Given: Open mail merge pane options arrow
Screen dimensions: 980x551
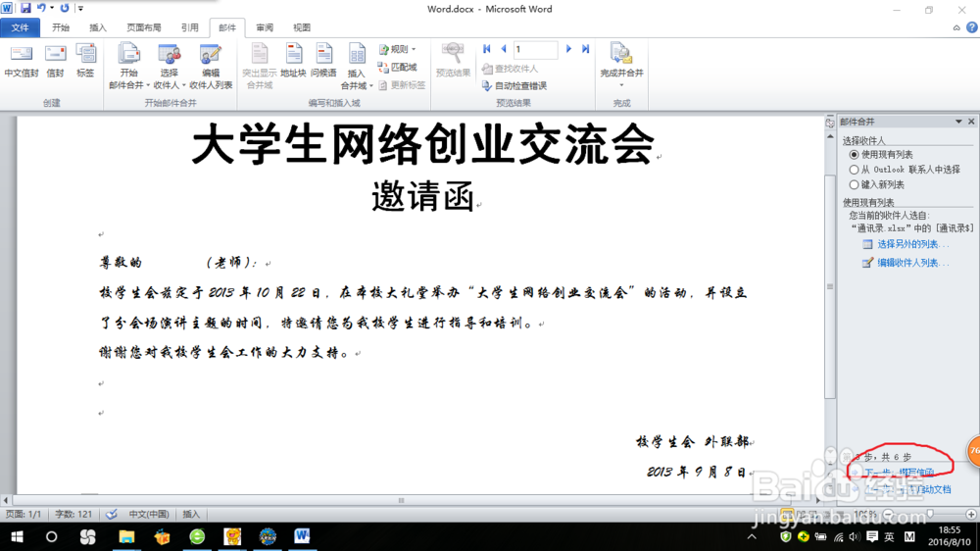Looking at the screenshot, I should [958, 122].
